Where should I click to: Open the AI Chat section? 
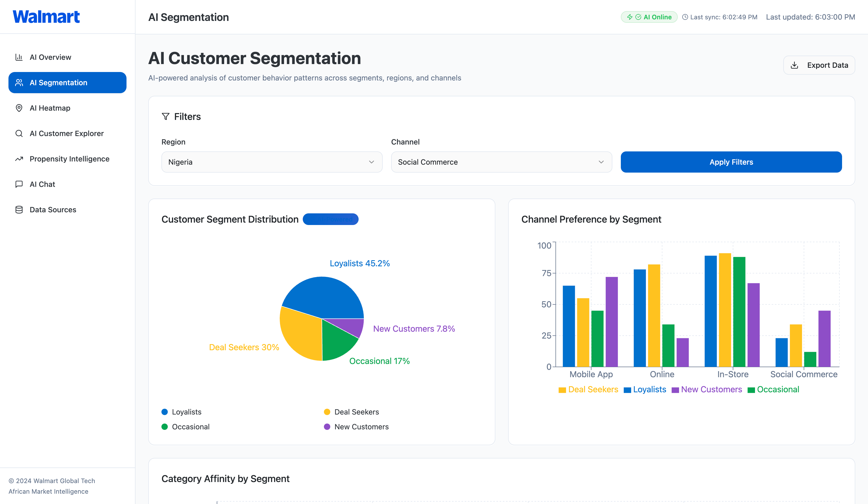[x=67, y=184]
